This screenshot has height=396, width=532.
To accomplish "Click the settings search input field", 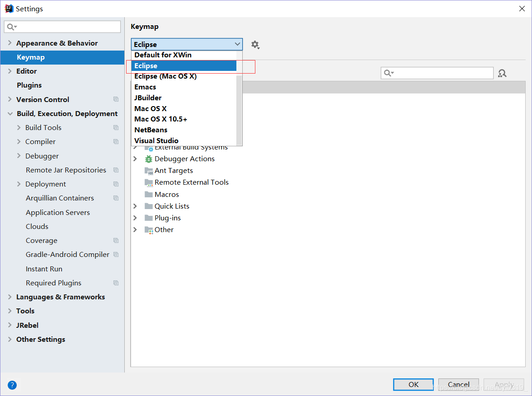I will click(x=62, y=27).
